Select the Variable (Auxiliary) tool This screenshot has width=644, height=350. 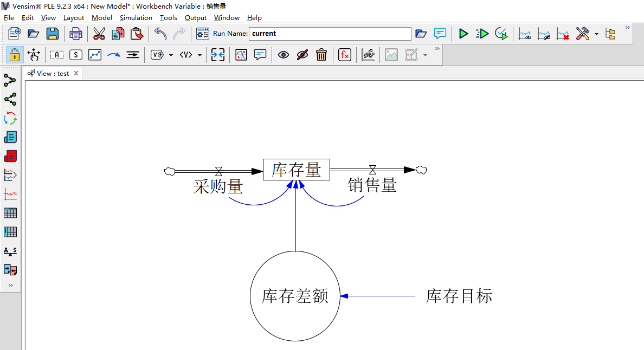click(x=57, y=55)
